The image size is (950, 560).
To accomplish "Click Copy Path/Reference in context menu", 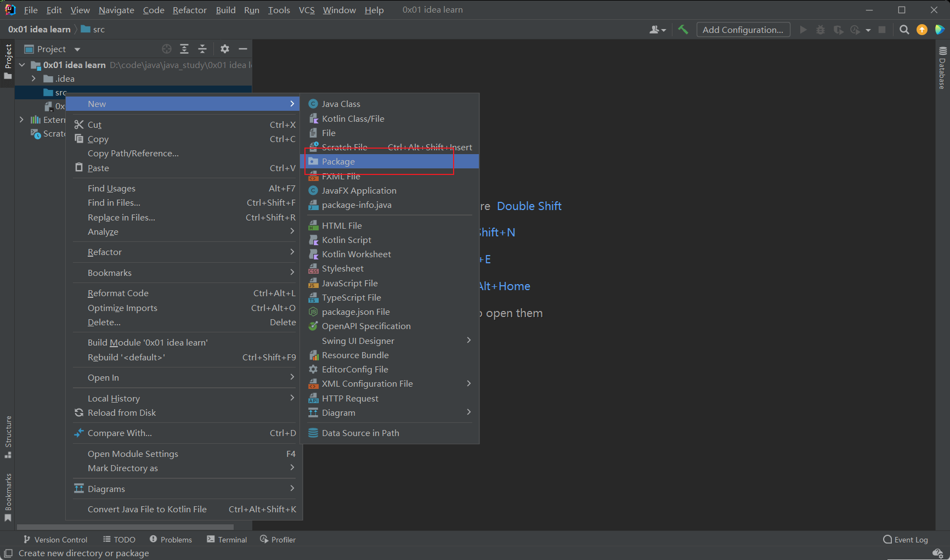I will (184, 153).
